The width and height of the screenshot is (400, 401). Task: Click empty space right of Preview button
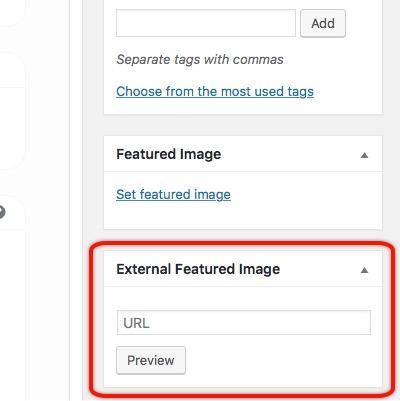[x=283, y=360]
